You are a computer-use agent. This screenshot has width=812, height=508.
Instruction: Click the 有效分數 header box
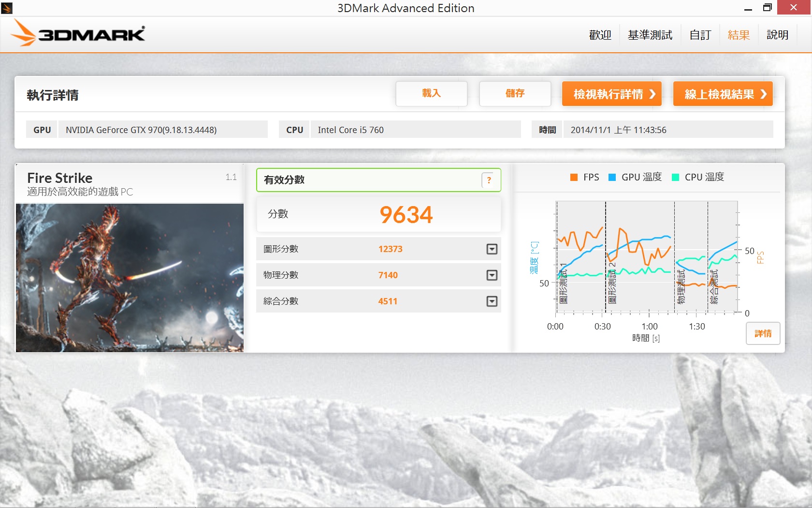378,180
